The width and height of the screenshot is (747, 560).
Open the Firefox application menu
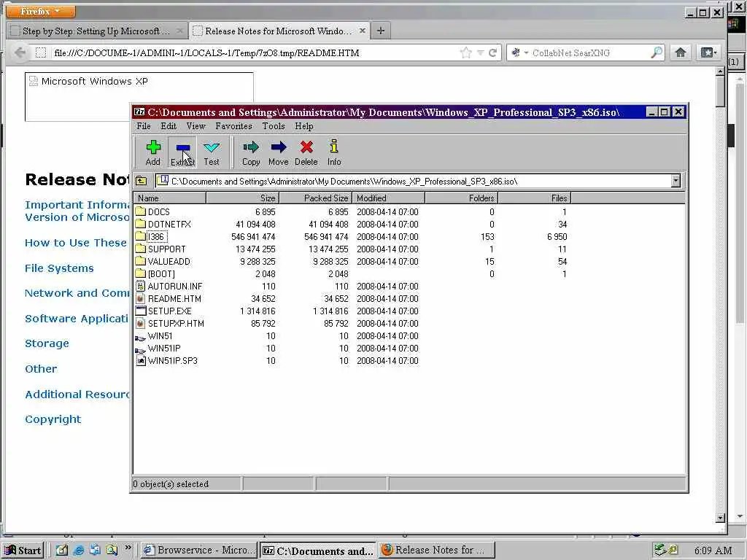pos(41,11)
